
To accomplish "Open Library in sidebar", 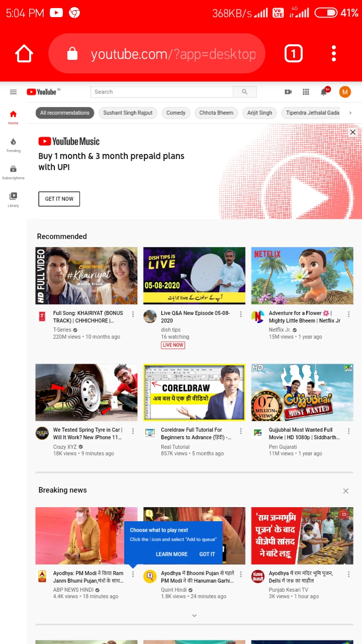I will tap(13, 200).
